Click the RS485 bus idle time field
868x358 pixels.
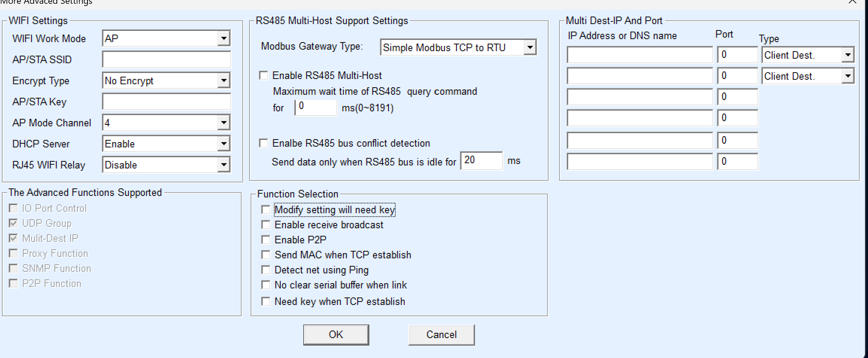click(481, 161)
